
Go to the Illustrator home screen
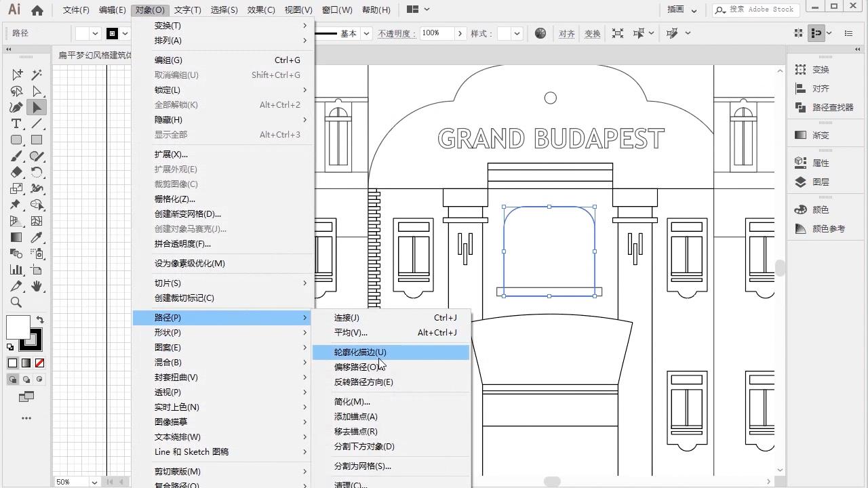tap(37, 10)
